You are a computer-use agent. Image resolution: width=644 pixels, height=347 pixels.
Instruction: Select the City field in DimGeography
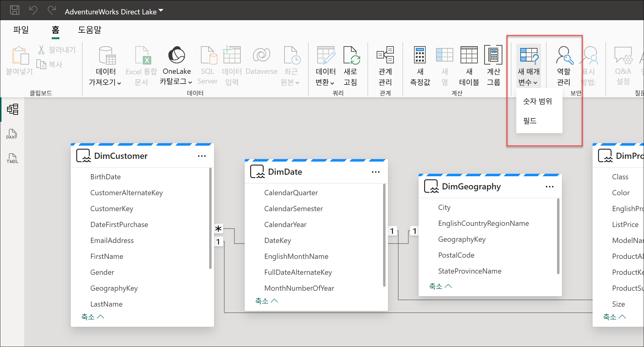click(444, 207)
